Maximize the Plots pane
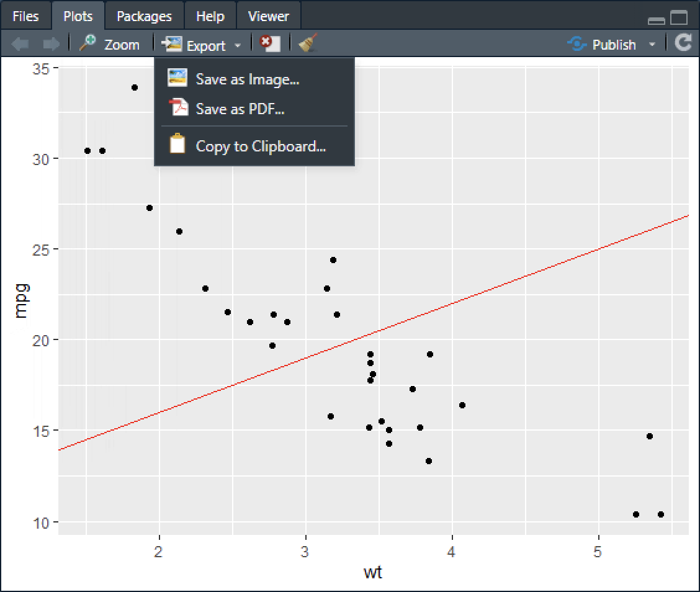700x592 pixels. 679,18
